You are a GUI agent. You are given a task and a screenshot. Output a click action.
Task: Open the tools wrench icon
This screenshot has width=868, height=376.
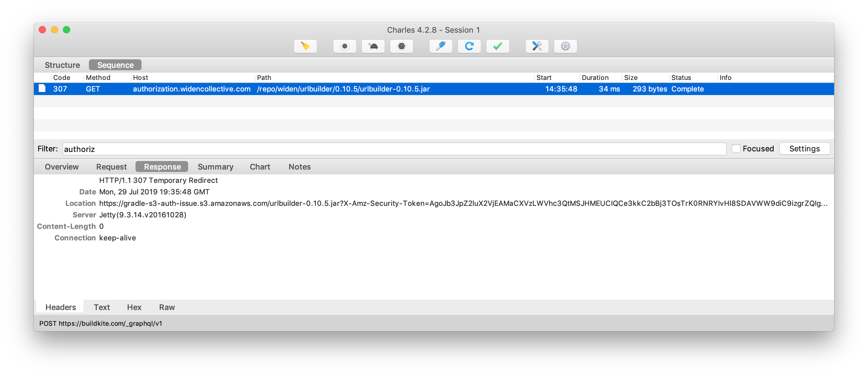click(537, 46)
